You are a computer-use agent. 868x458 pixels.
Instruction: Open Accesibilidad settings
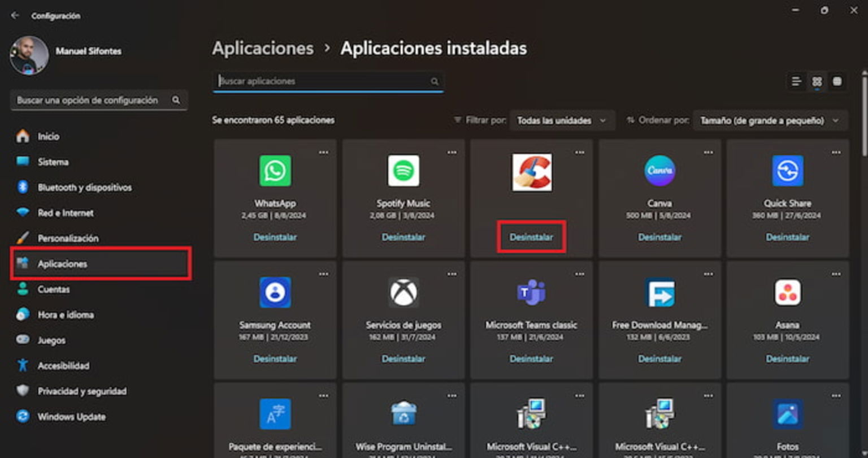point(100,365)
